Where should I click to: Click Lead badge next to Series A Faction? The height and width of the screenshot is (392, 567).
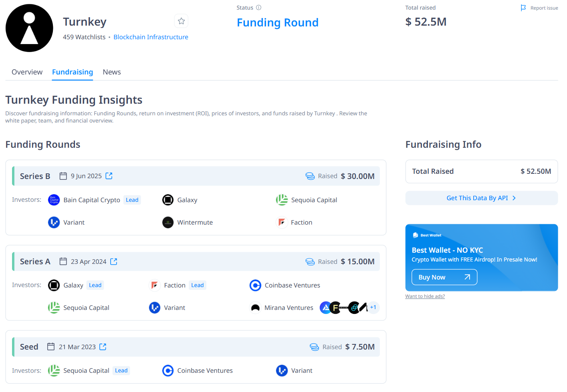[198, 285]
